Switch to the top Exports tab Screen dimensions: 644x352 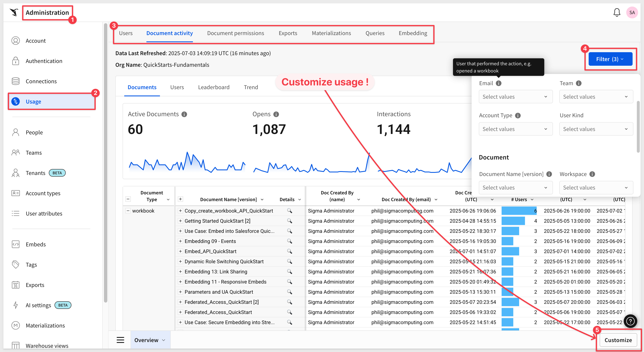pos(288,33)
